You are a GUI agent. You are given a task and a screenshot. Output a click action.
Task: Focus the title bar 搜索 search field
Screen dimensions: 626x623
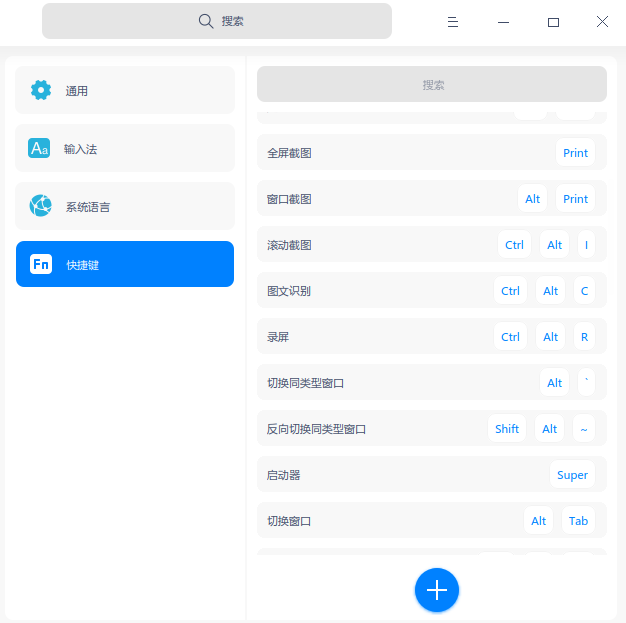[x=217, y=21]
